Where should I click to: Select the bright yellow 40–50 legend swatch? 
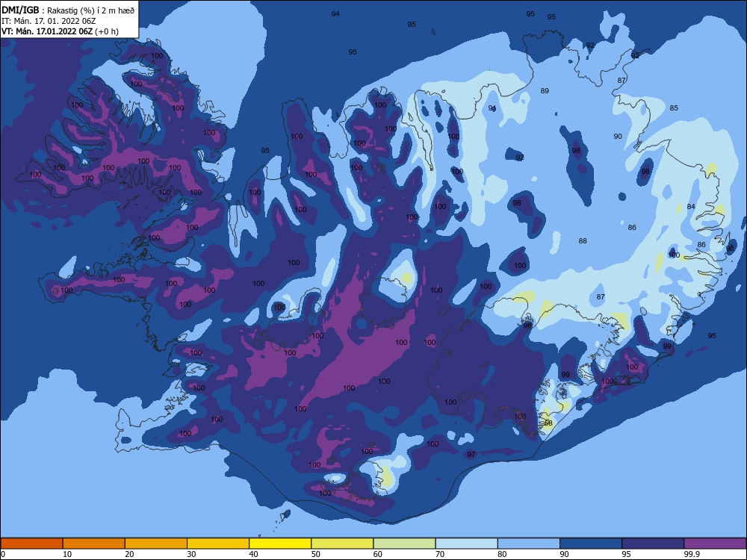tap(280, 544)
